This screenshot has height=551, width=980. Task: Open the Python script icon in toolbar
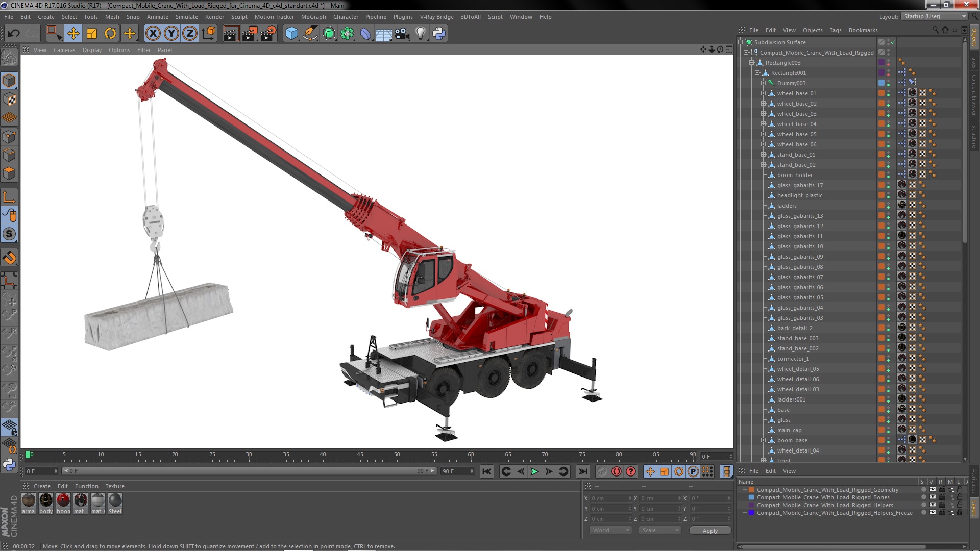(x=439, y=34)
